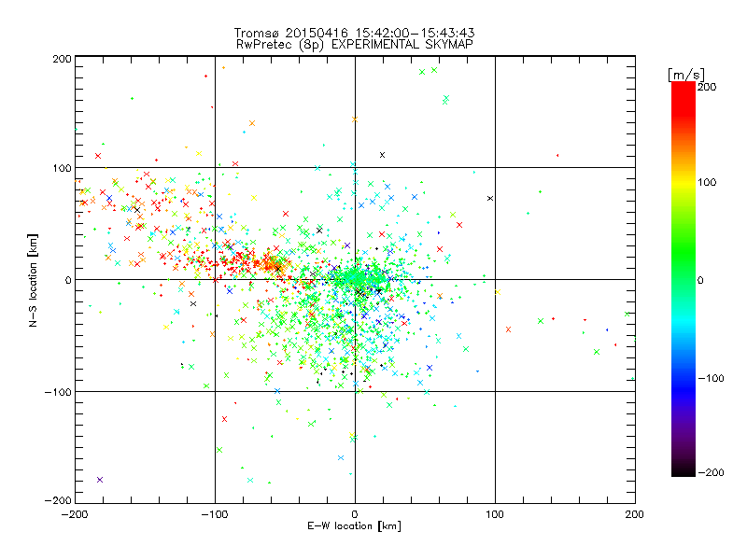The image size is (747, 560).
Task: Click the colorbar label '-100'
Action: 711,379
